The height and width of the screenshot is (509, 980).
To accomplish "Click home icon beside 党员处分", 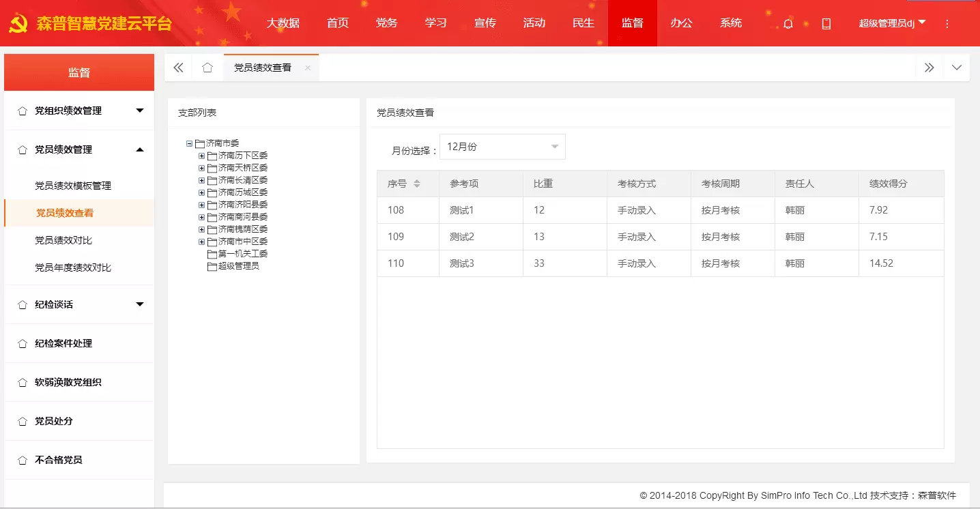I will (23, 421).
